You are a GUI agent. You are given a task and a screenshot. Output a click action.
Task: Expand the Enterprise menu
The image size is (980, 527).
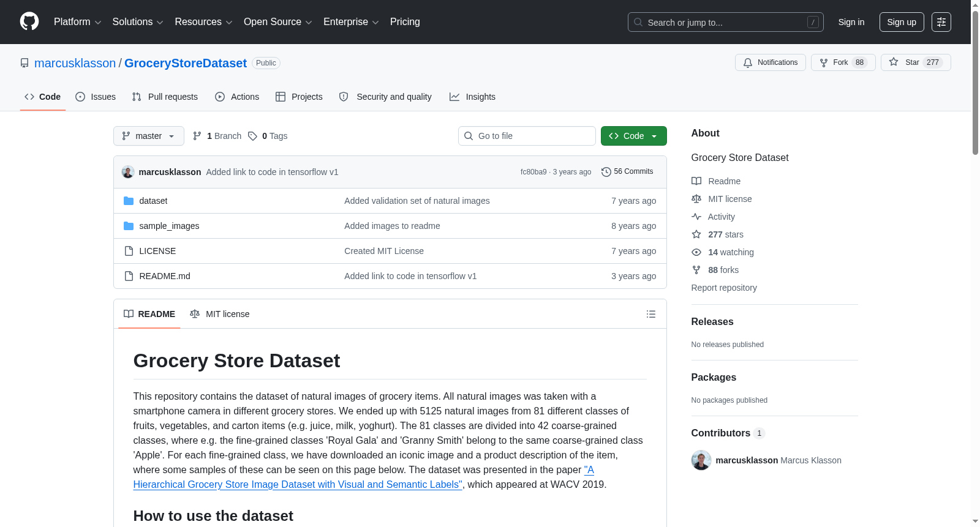[x=351, y=22]
